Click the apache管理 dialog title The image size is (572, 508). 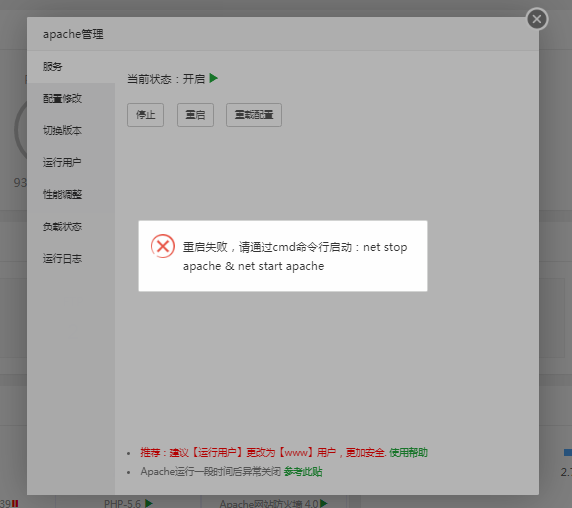73,34
